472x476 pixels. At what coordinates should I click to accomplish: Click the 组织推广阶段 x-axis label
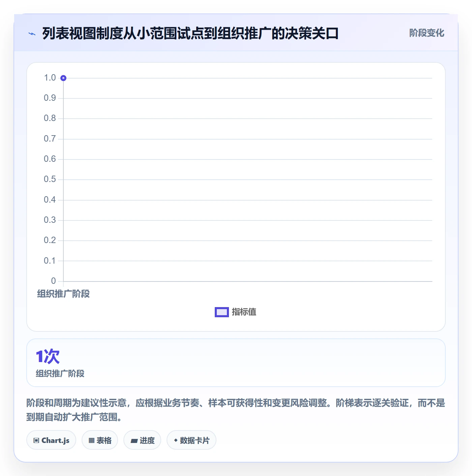click(x=63, y=294)
